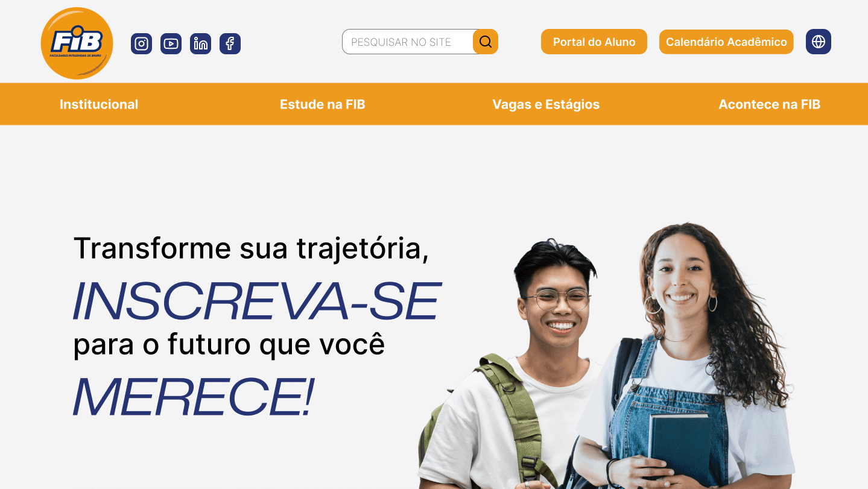
Task: Click the magnifying glass search button
Action: tap(486, 42)
